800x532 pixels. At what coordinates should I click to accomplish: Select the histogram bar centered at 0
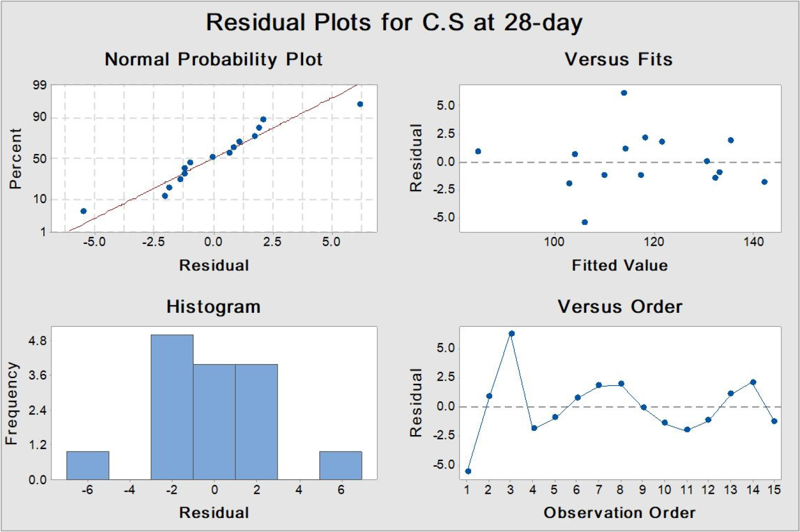[214, 421]
